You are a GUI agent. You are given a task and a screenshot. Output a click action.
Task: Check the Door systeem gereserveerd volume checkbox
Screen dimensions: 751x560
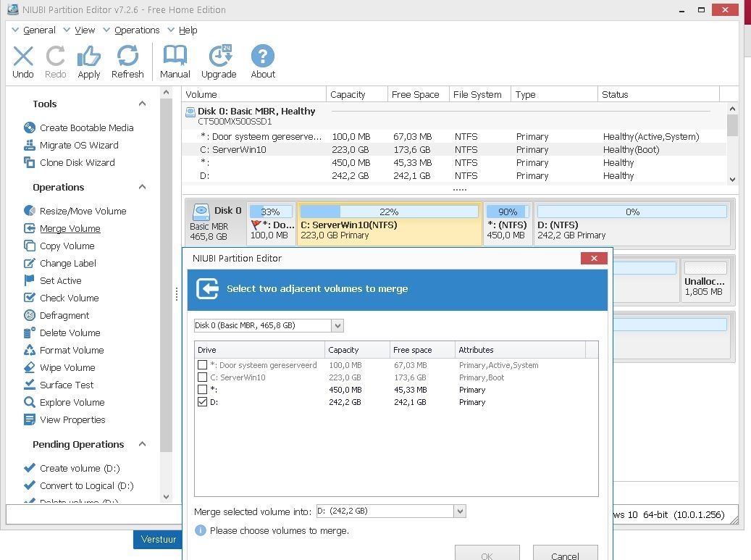coord(202,365)
